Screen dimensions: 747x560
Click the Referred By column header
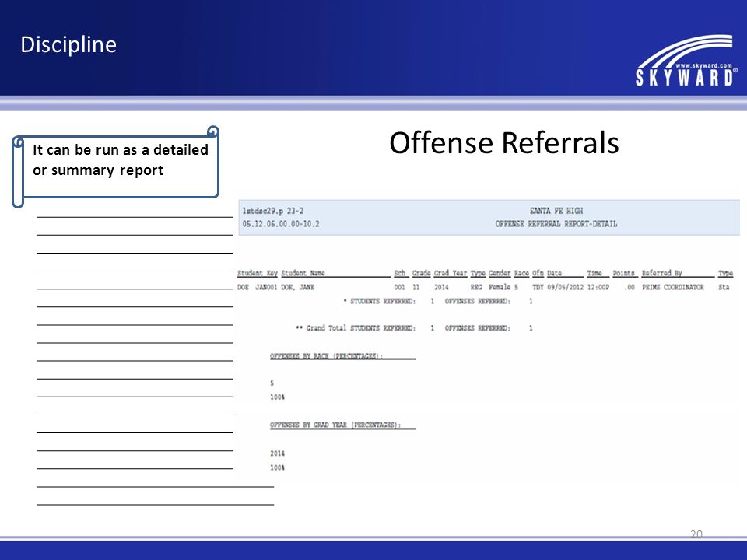[x=662, y=273]
